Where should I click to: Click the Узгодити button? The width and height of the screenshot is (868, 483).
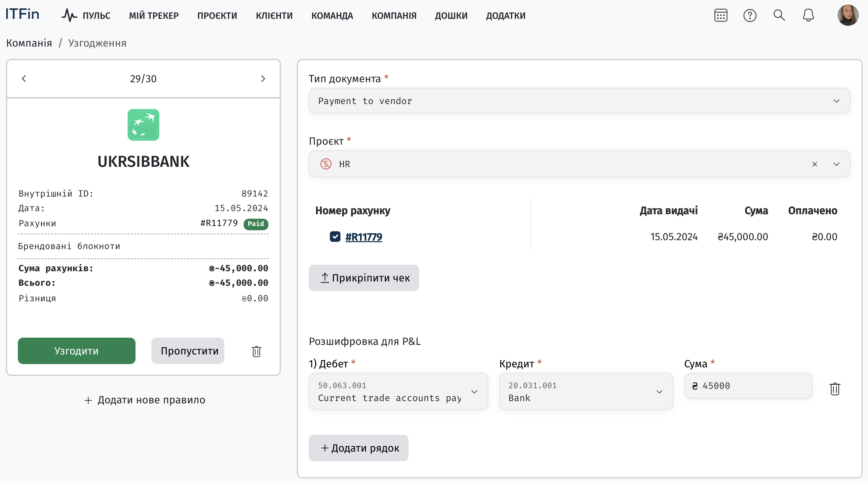coord(76,351)
